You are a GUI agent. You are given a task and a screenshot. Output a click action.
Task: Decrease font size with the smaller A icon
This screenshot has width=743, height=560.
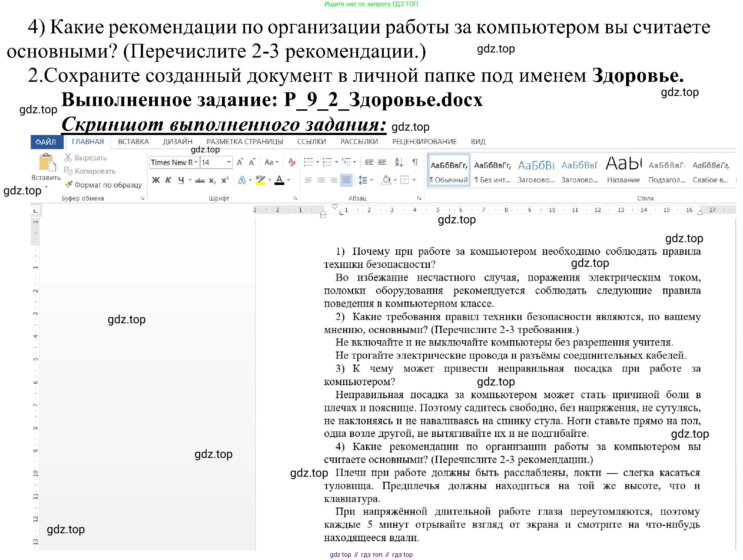point(252,162)
